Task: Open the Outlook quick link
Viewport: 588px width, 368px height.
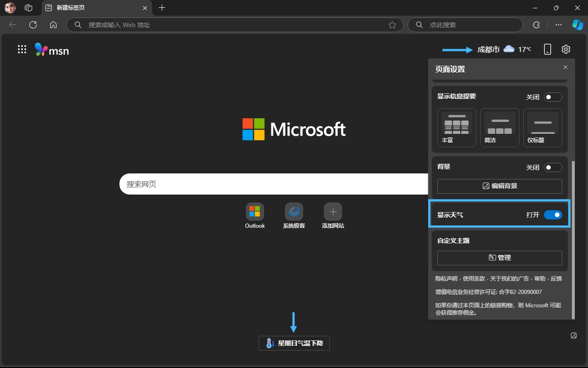Action: 255,216
